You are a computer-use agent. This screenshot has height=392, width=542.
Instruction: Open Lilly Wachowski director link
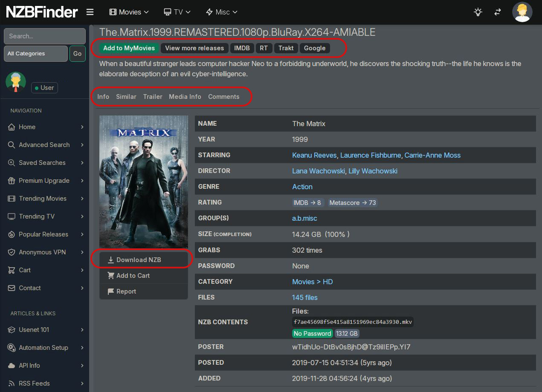[373, 171]
